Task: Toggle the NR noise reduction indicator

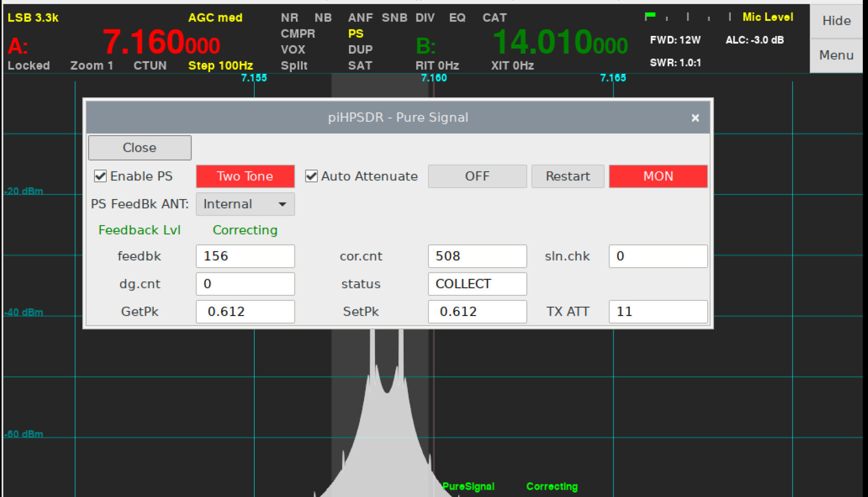Action: [290, 18]
